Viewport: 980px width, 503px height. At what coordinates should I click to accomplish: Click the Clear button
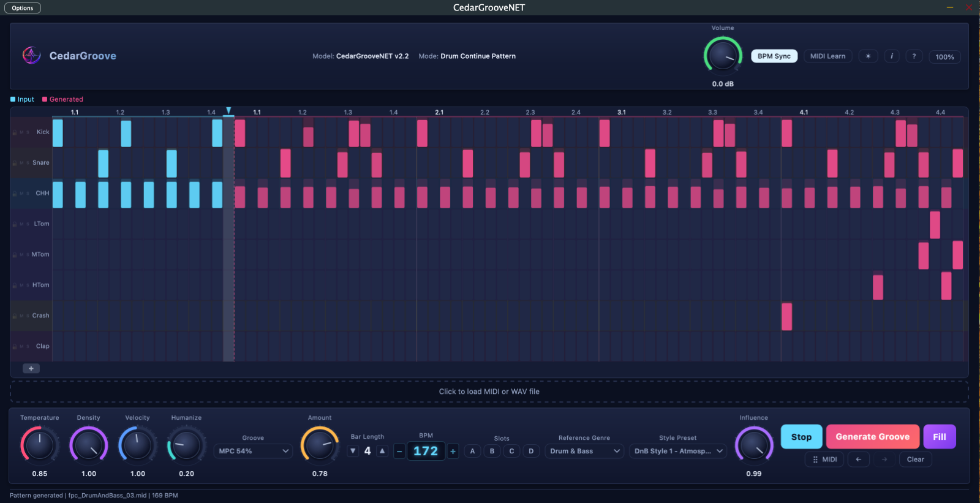(916, 460)
